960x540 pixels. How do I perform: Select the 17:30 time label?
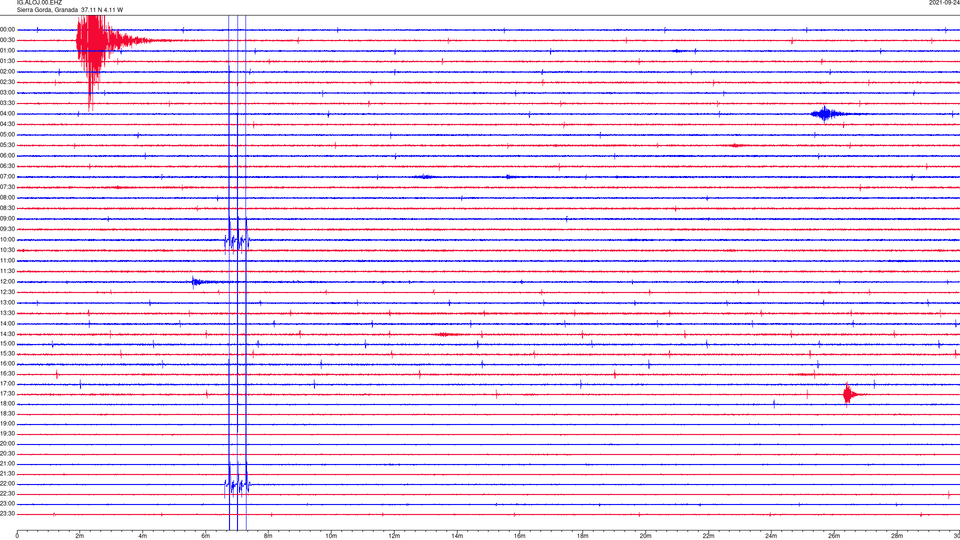pyautogui.click(x=8, y=394)
